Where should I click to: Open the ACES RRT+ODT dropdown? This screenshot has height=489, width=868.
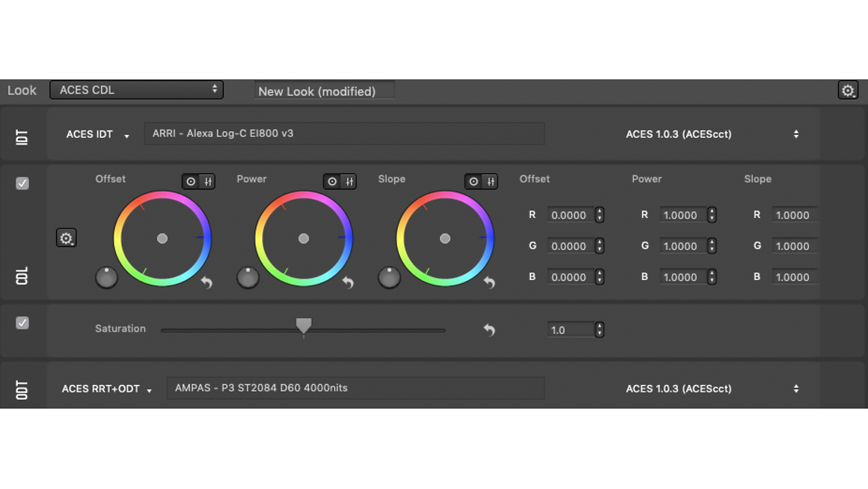pyautogui.click(x=107, y=389)
